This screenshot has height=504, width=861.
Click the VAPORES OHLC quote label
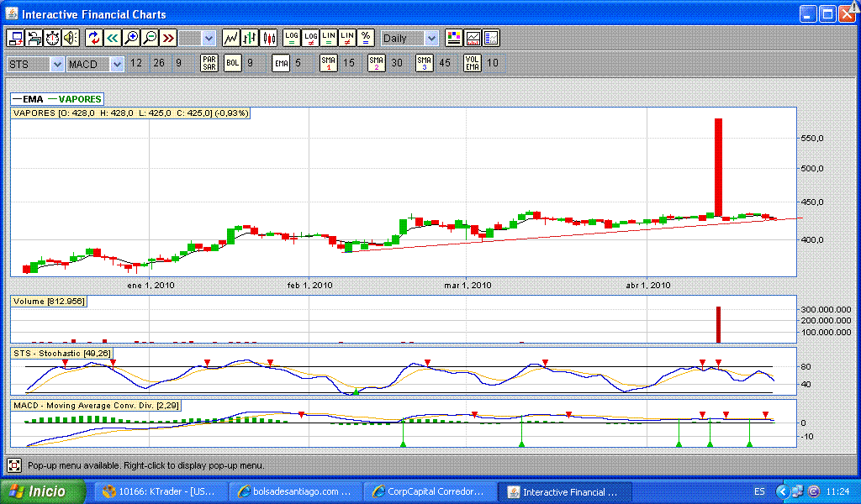(130, 113)
